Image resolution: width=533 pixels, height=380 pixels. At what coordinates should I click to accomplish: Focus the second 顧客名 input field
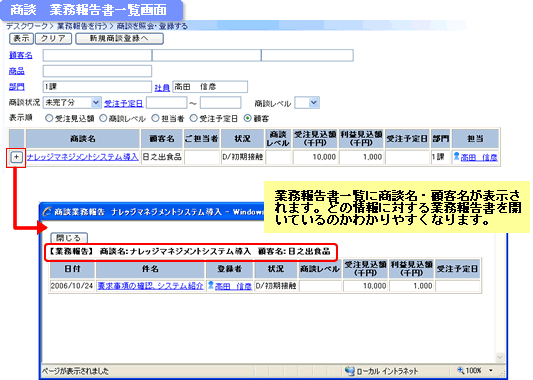point(206,55)
